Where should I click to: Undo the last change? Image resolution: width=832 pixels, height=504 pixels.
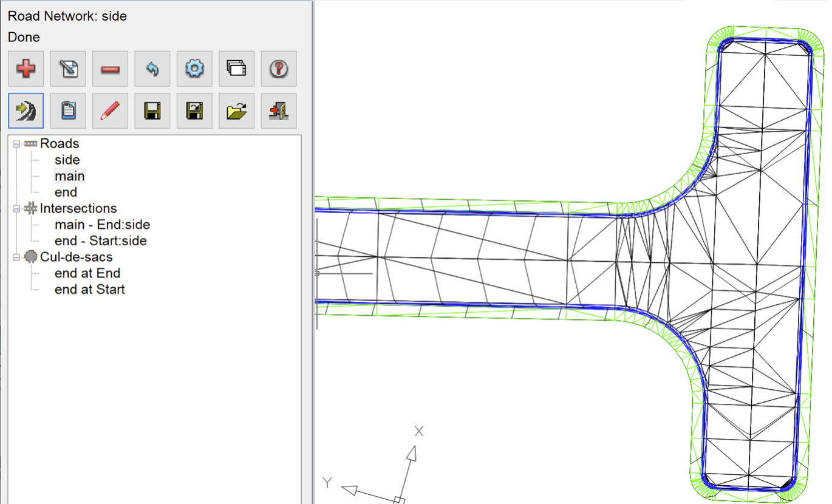pos(152,68)
